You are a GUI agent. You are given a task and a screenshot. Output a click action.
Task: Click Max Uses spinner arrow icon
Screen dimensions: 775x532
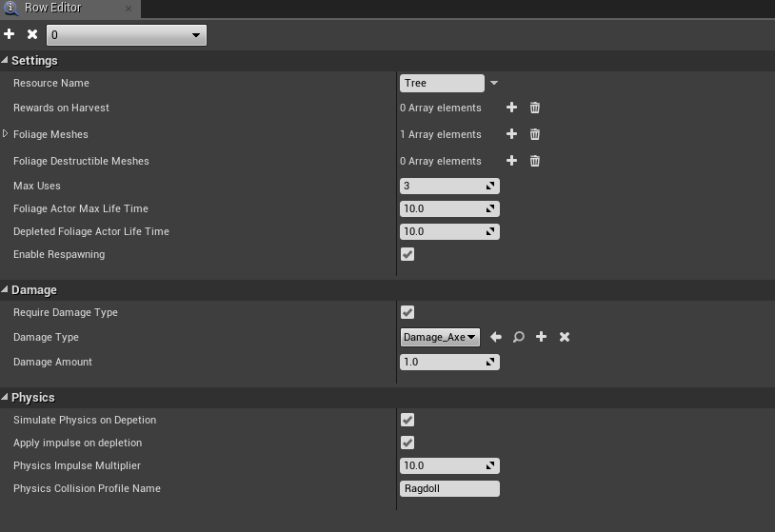pyautogui.click(x=490, y=186)
